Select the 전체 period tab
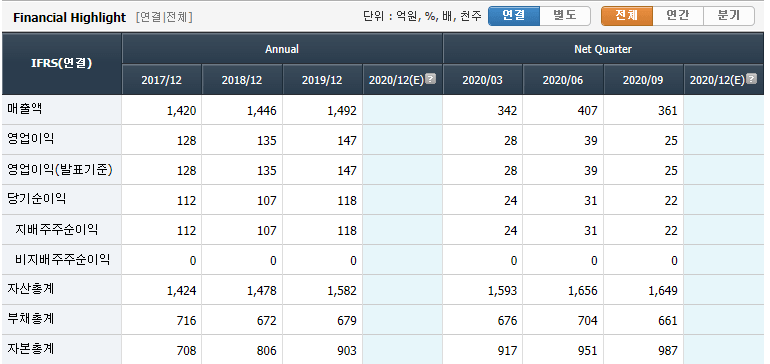 (x=627, y=16)
